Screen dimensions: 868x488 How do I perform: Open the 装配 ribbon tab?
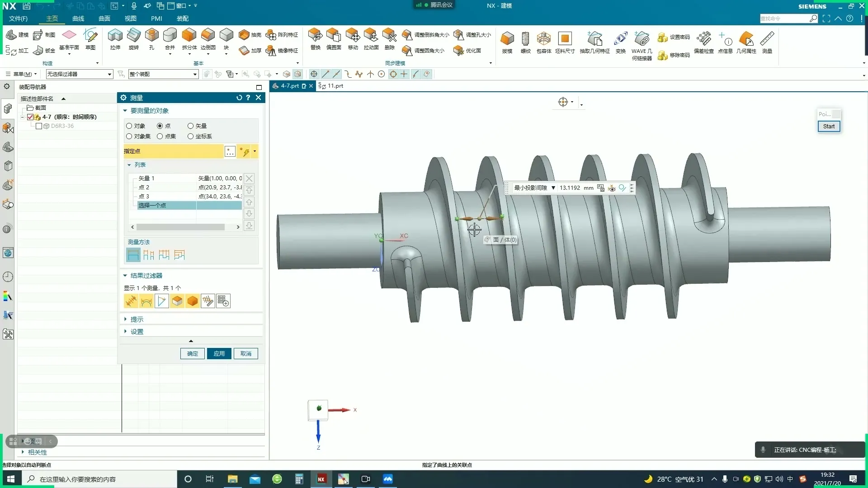[183, 19]
